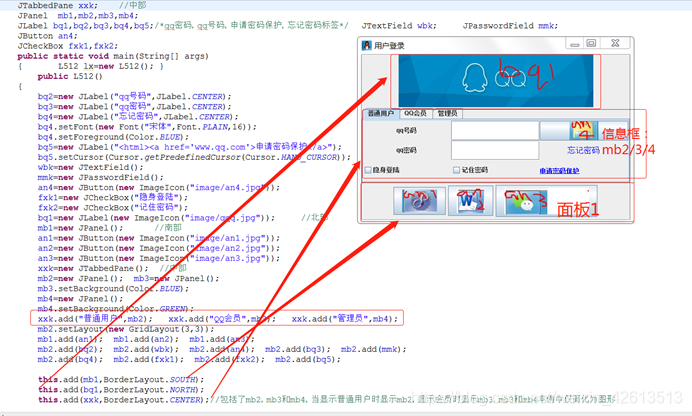Click 'xxk.add("管理员",mb4);' code text

(x=345, y=319)
